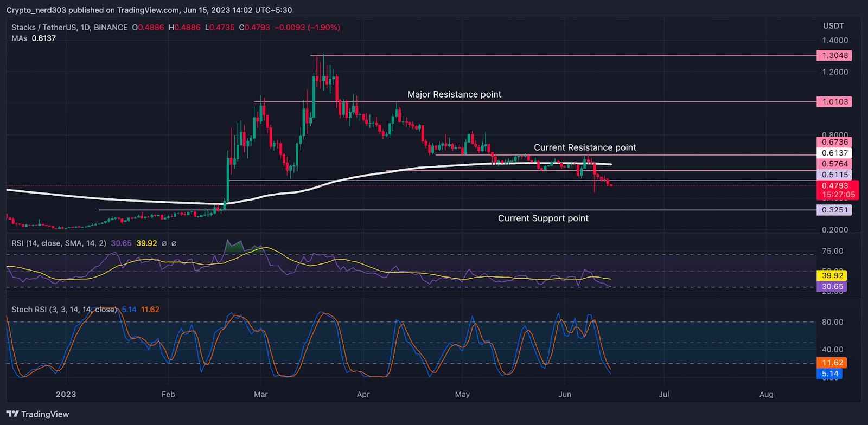Click the Stacks / TetherUS symbol title
The width and height of the screenshot is (868, 425).
pos(69,27)
